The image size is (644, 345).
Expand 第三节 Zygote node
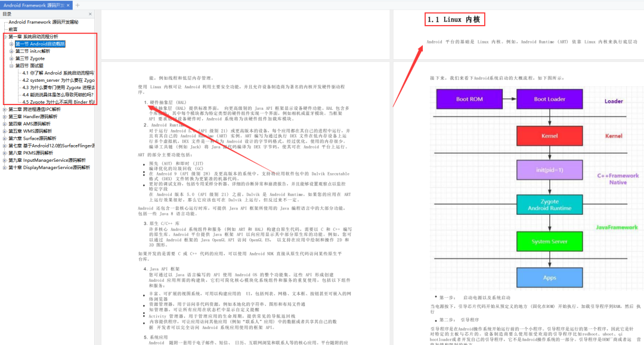coord(11,58)
